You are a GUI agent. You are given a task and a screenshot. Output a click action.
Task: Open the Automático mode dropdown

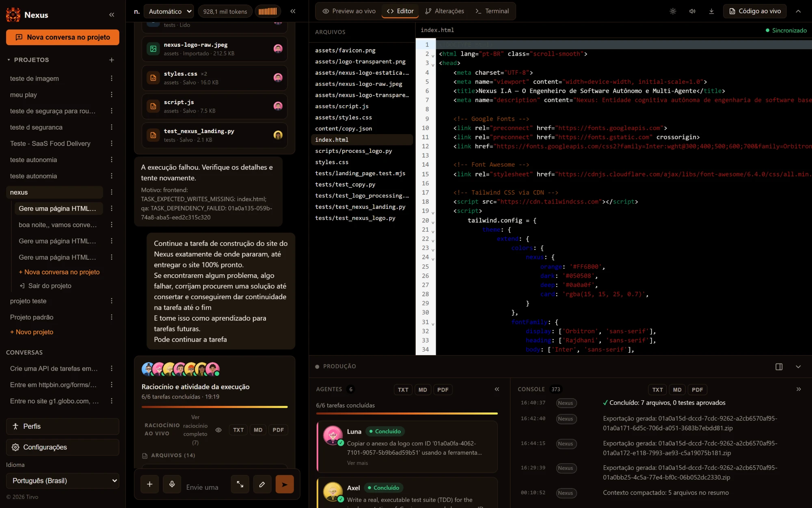(x=169, y=11)
